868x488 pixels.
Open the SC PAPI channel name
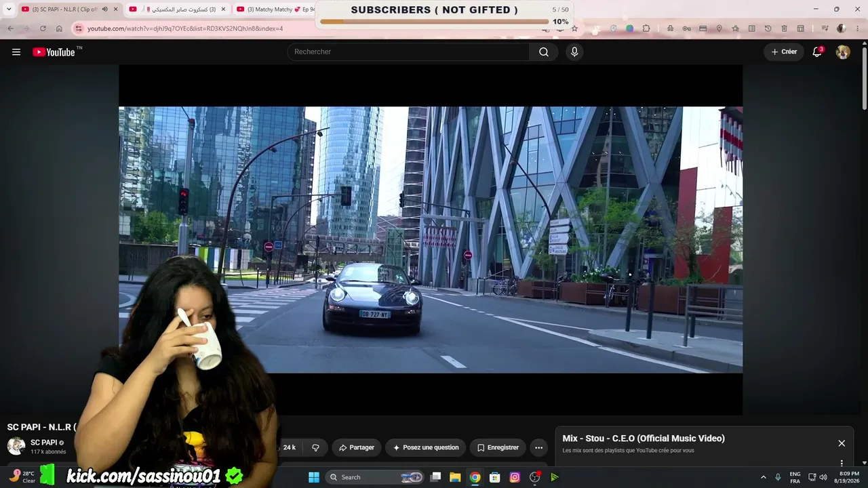tap(43, 443)
